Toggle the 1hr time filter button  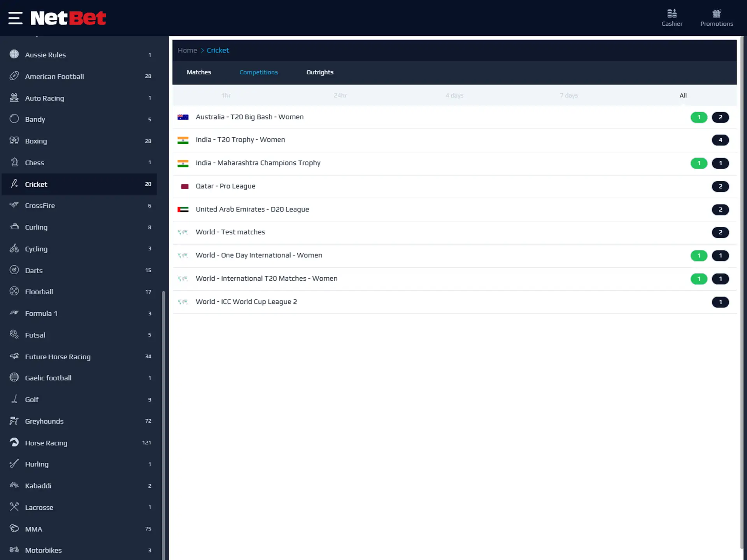pyautogui.click(x=226, y=95)
